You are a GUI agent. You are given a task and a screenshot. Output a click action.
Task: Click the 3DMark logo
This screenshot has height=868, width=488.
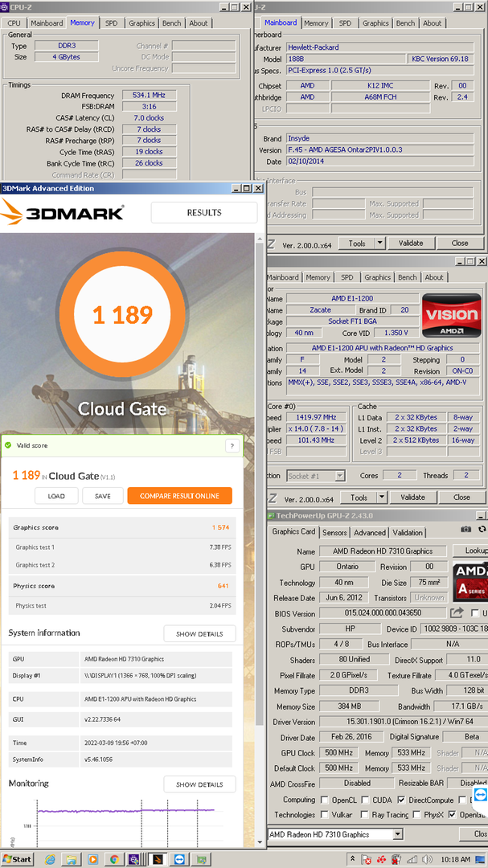(x=63, y=212)
